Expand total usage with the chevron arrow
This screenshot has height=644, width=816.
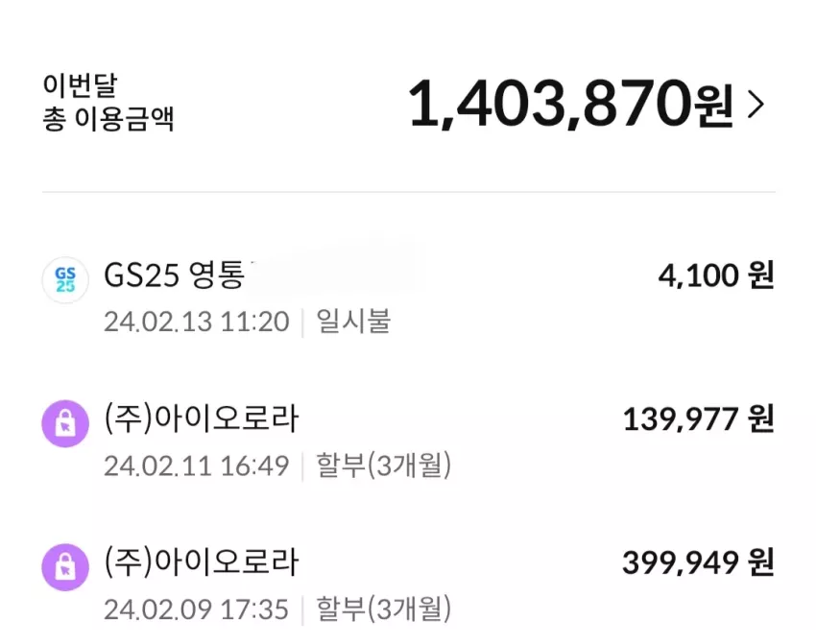click(x=756, y=104)
